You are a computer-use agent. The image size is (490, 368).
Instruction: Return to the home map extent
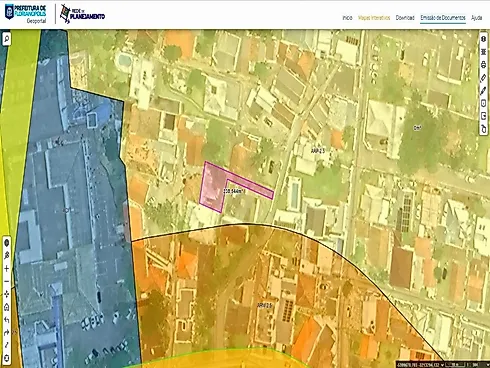click(6, 307)
